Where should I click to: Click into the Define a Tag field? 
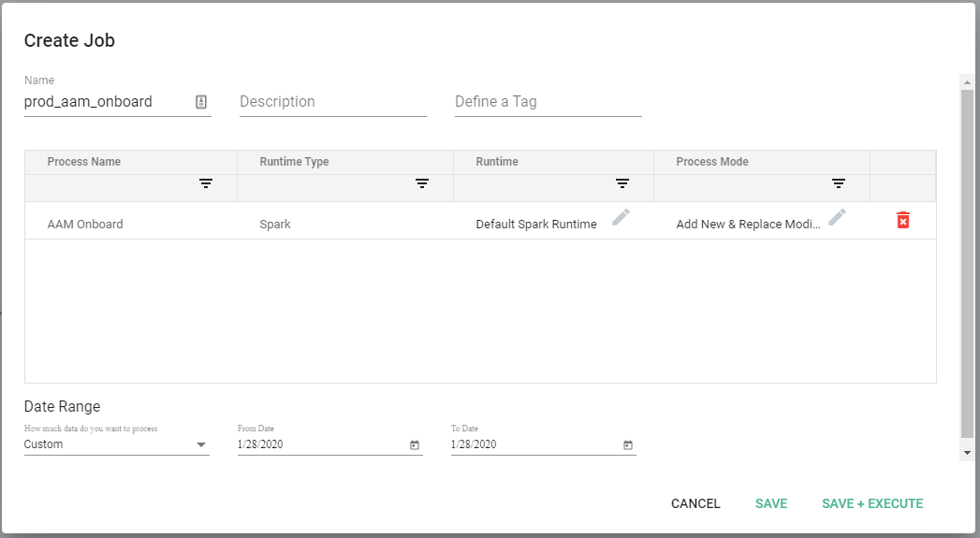[548, 102]
